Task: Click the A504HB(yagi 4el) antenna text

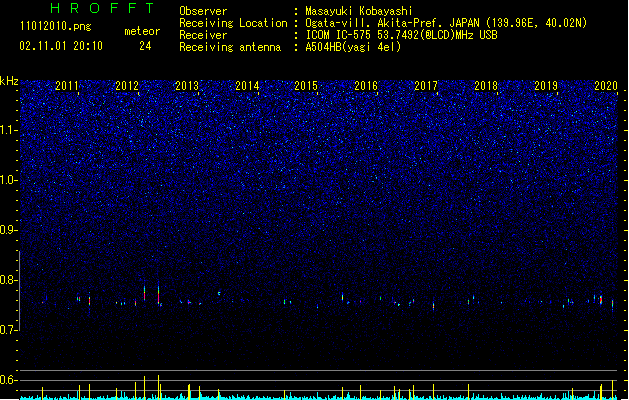Action: [x=353, y=47]
